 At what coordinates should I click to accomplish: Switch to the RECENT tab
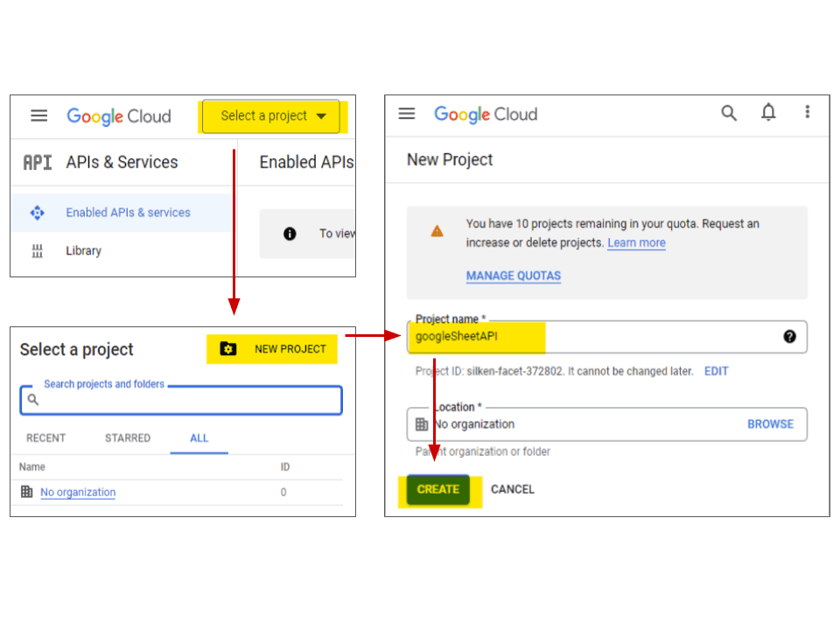(x=46, y=438)
